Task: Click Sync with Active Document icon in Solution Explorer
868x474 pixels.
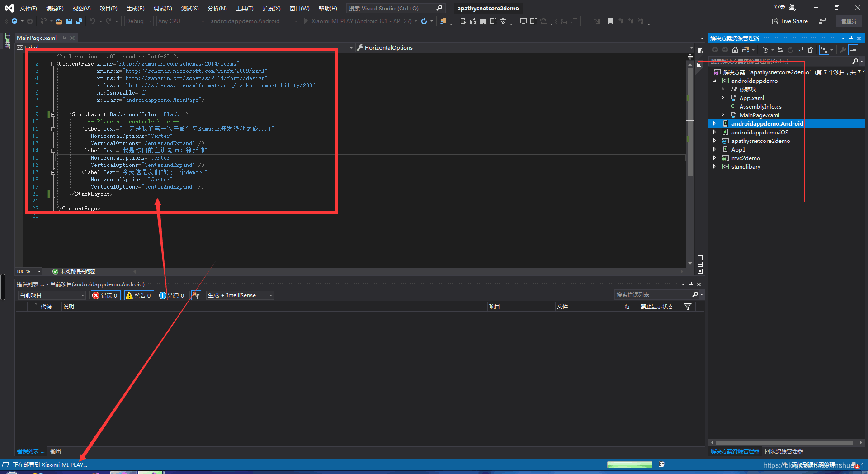Action: (x=780, y=50)
